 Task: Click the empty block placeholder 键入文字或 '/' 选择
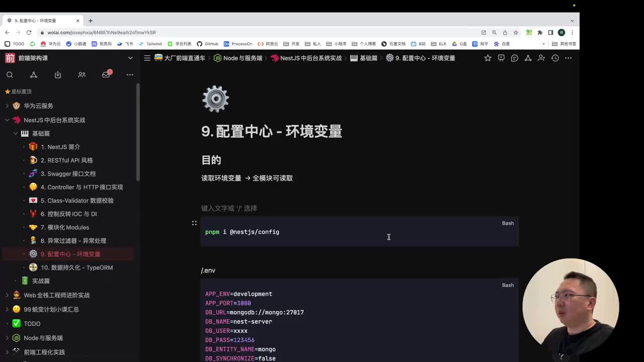click(x=229, y=208)
